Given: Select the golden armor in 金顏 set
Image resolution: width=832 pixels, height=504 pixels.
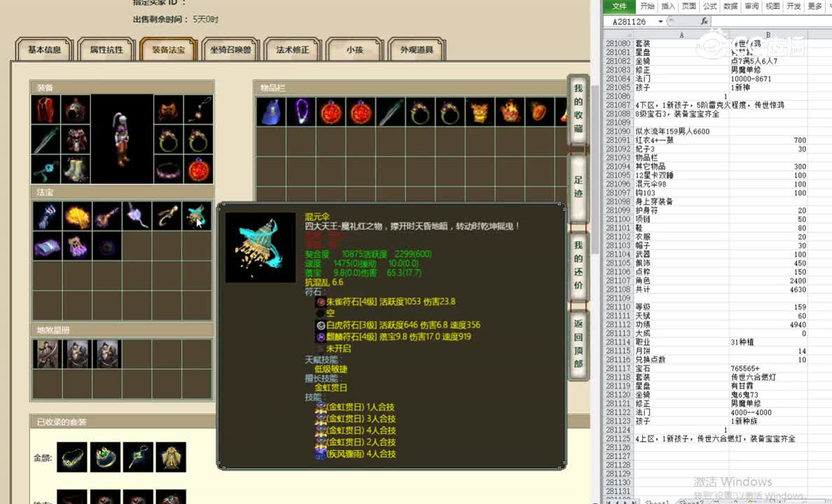Looking at the screenshot, I should [171, 457].
